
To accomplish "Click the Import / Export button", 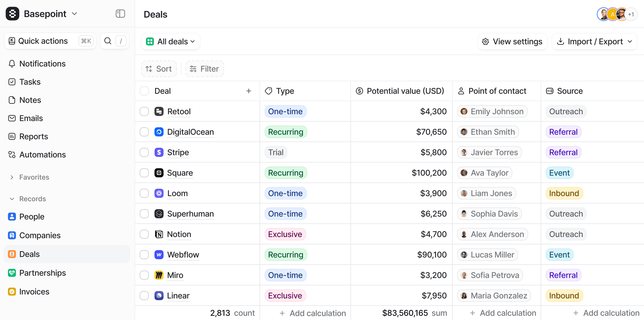I will pos(594,41).
